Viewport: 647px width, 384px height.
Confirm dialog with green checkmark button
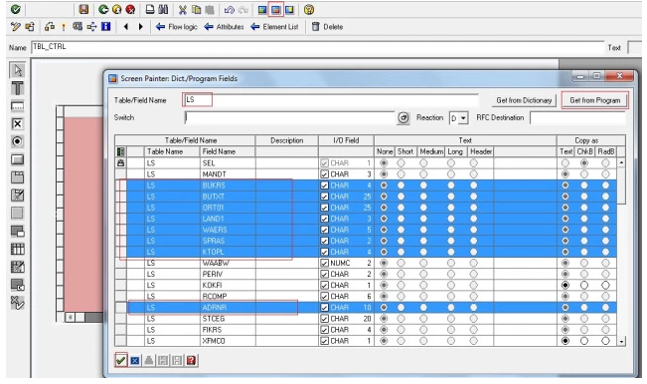tap(121, 360)
